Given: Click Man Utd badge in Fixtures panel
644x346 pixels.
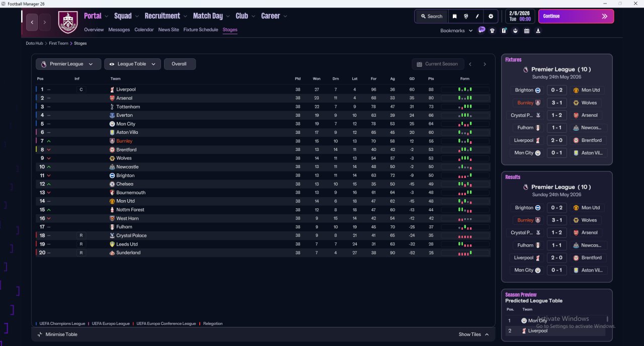Looking at the screenshot, I should 576,90.
